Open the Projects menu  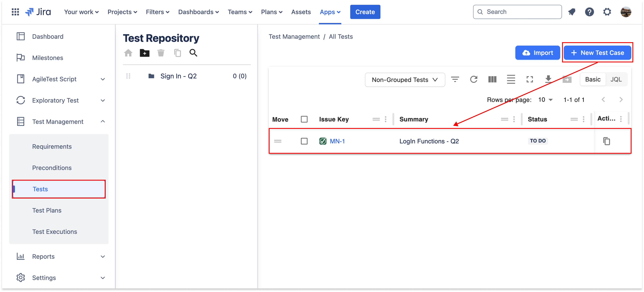[122, 12]
